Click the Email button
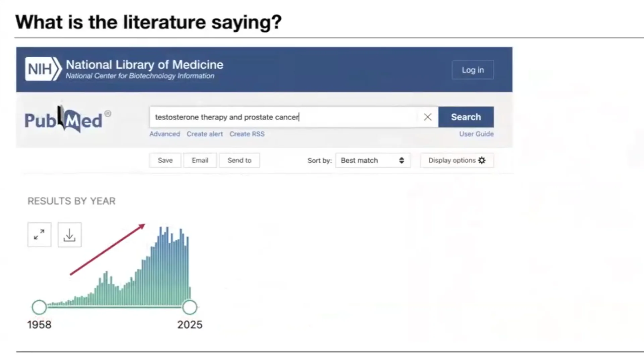This screenshot has height=362, width=644. [200, 160]
